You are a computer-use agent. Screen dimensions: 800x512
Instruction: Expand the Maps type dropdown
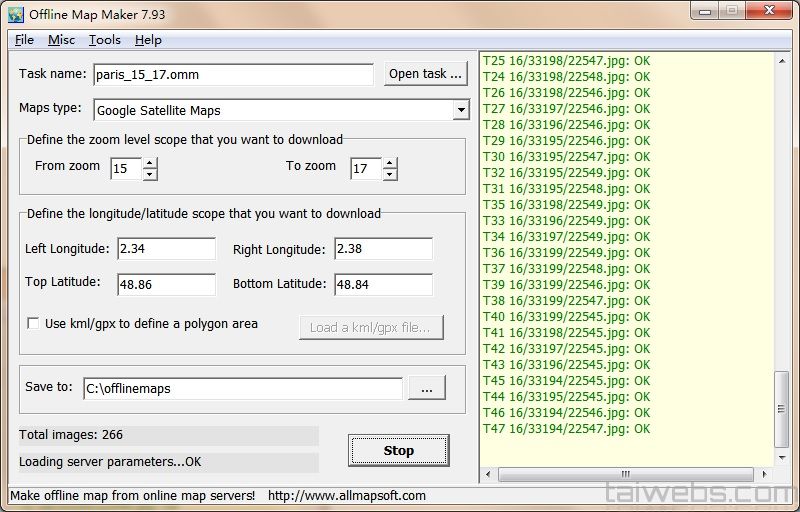460,110
